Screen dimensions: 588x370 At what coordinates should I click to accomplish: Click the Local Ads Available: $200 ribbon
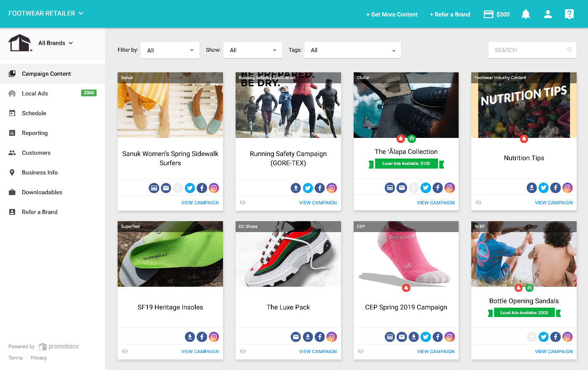524,313
